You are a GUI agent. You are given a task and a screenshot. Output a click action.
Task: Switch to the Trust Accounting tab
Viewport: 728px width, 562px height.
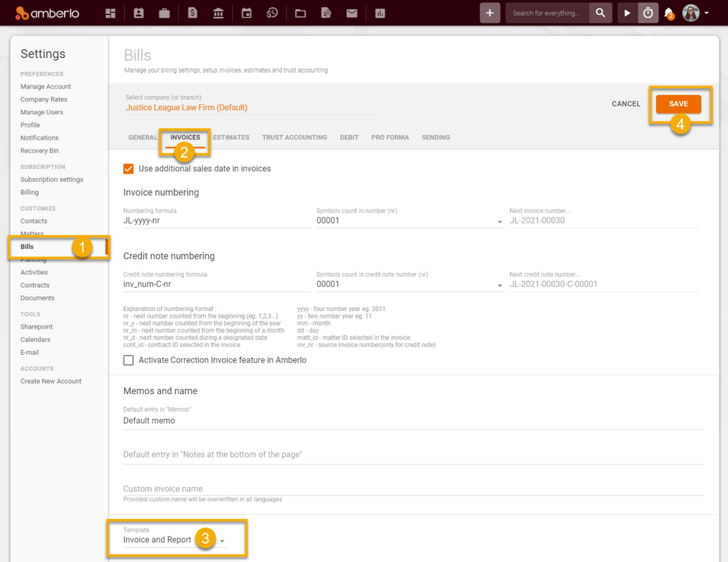point(295,138)
